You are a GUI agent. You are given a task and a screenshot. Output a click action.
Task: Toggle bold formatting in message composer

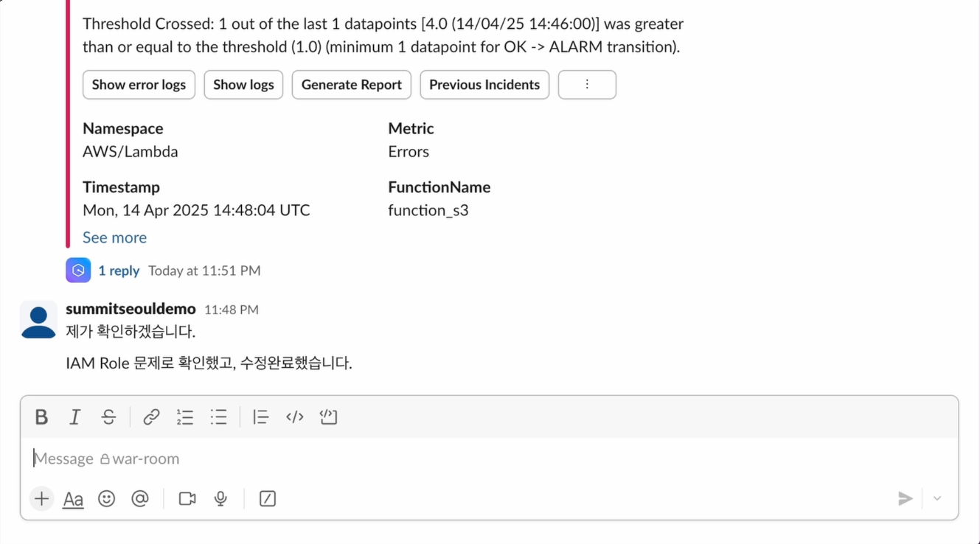click(x=41, y=417)
